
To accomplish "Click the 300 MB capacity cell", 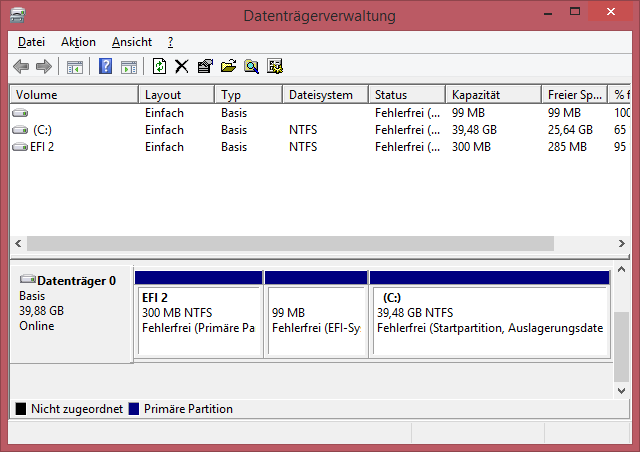I will [471, 147].
